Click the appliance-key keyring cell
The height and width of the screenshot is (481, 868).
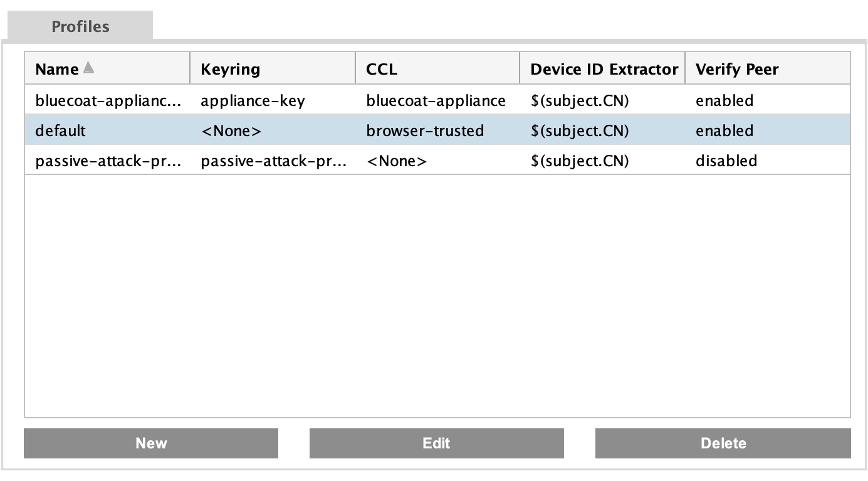[x=253, y=100]
